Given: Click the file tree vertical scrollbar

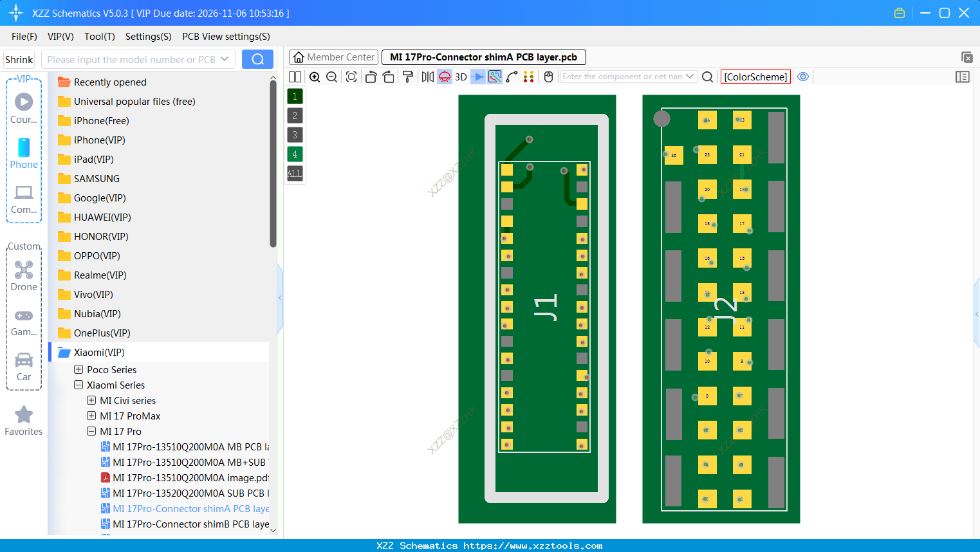Looking at the screenshot, I should [x=273, y=164].
